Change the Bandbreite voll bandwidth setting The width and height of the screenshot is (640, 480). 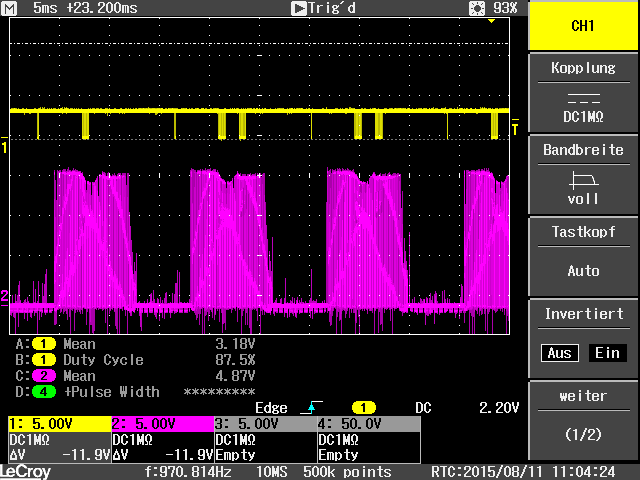pyautogui.click(x=583, y=175)
